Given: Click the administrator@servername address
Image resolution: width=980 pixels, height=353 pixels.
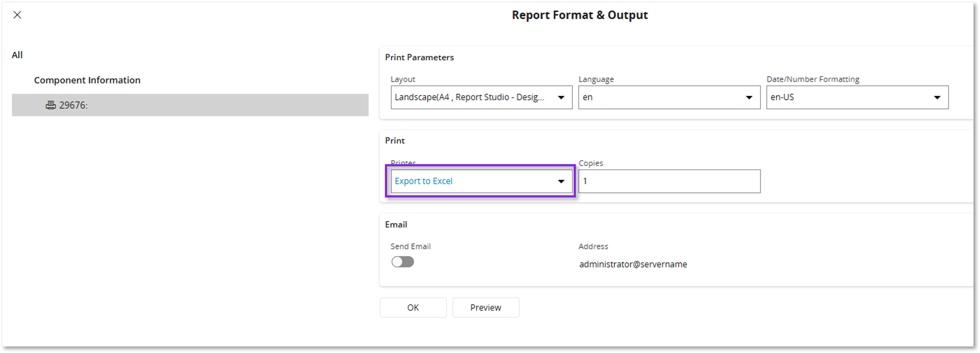Looking at the screenshot, I should [x=633, y=264].
